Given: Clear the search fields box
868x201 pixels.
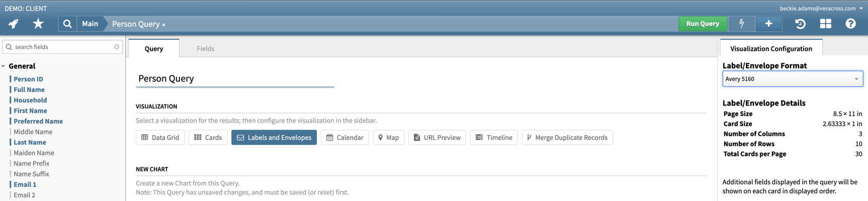Looking at the screenshot, I should click(117, 47).
